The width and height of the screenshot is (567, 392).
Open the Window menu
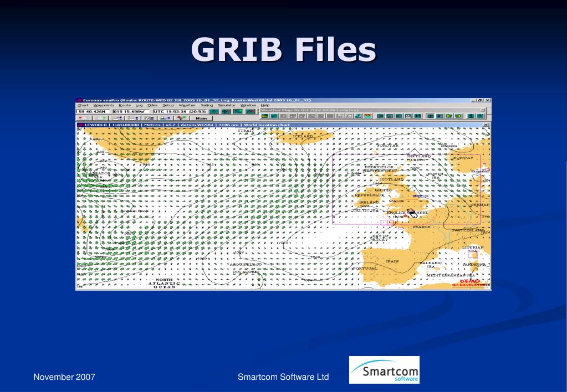(248, 105)
